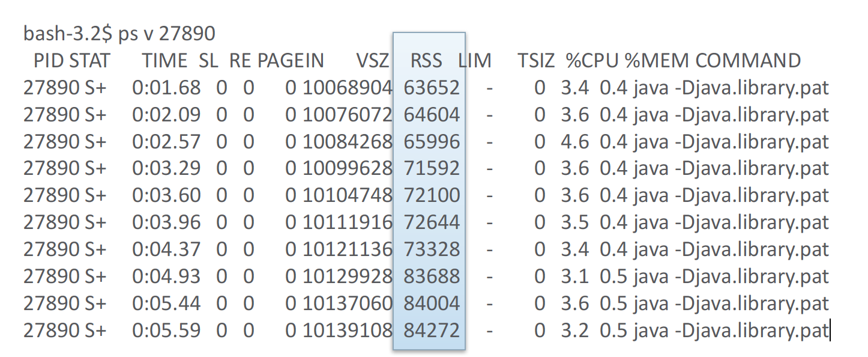
Task: Click the TIME column header
Action: [x=165, y=61]
